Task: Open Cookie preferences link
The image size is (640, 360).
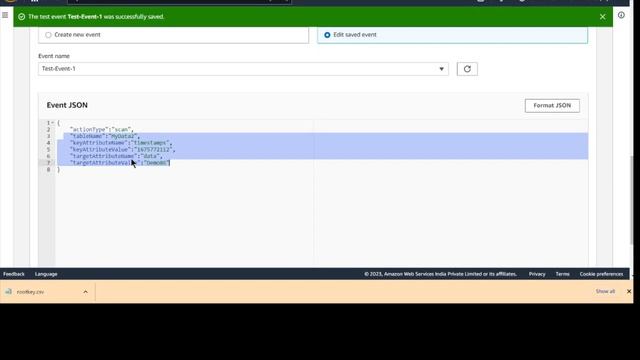Action: (x=601, y=274)
